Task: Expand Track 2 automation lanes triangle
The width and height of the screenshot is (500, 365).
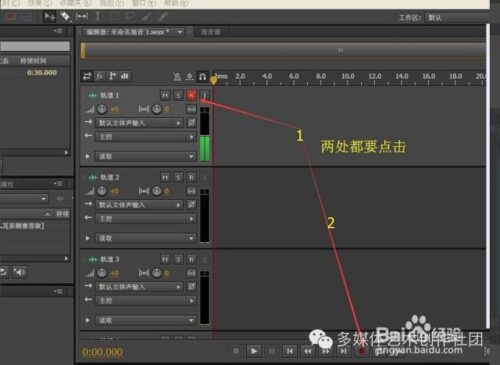Action: pyautogui.click(x=88, y=238)
